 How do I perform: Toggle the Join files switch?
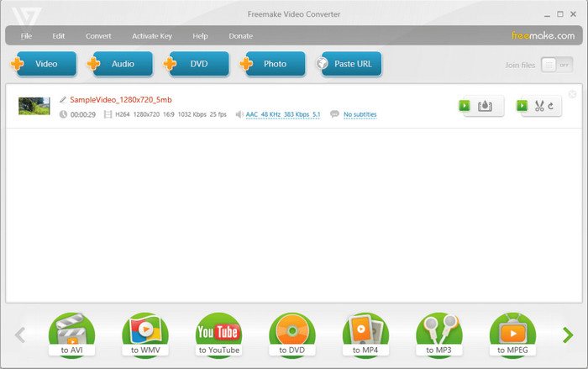coord(557,65)
